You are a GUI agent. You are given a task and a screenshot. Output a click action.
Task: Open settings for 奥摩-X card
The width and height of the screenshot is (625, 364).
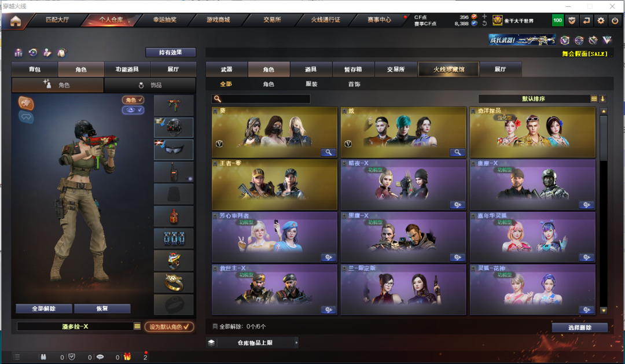click(x=587, y=205)
